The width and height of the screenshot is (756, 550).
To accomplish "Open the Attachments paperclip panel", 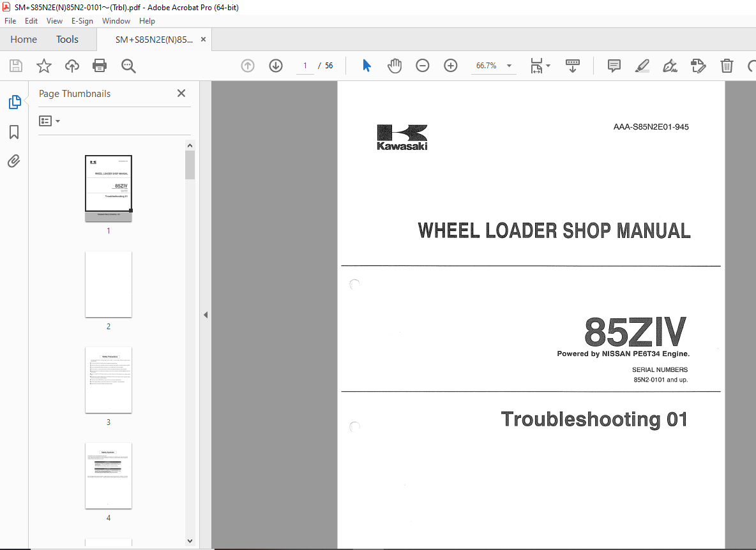I will pos(14,161).
